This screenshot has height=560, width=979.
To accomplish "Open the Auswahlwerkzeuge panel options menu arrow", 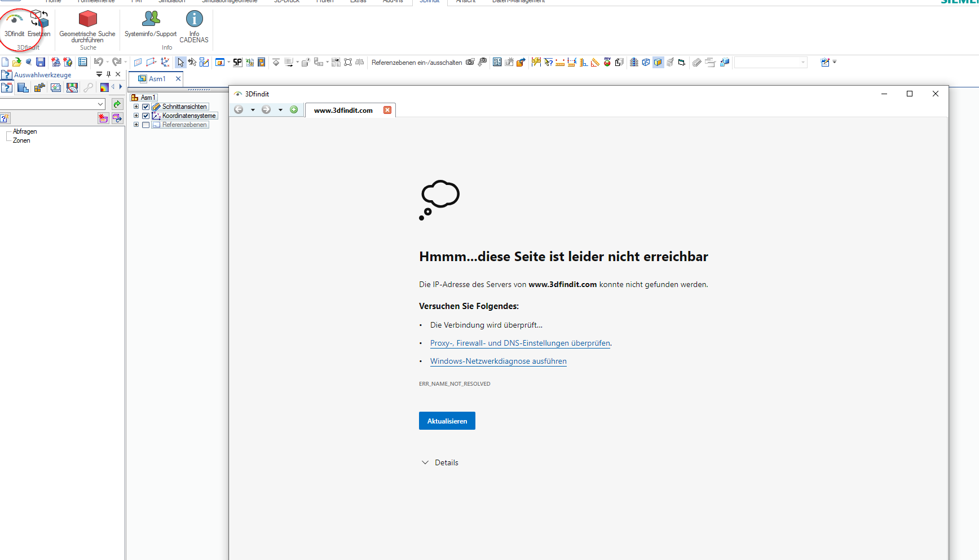I will pos(99,74).
